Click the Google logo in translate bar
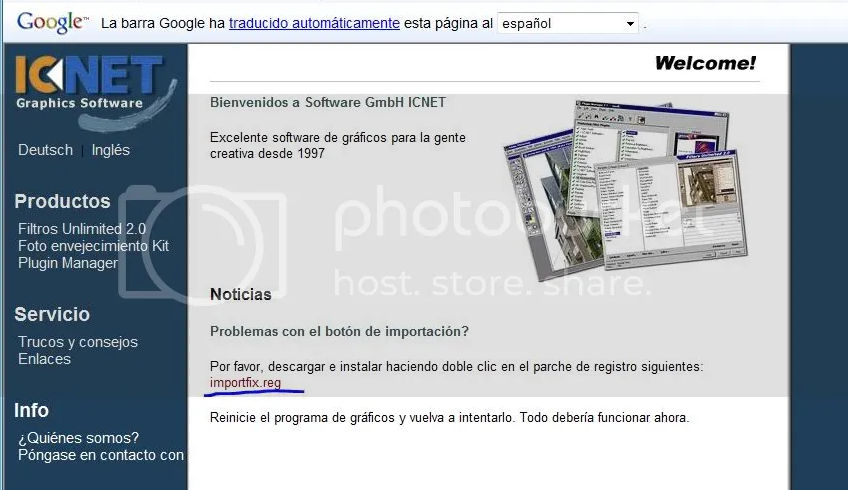The image size is (848, 490). (52, 23)
